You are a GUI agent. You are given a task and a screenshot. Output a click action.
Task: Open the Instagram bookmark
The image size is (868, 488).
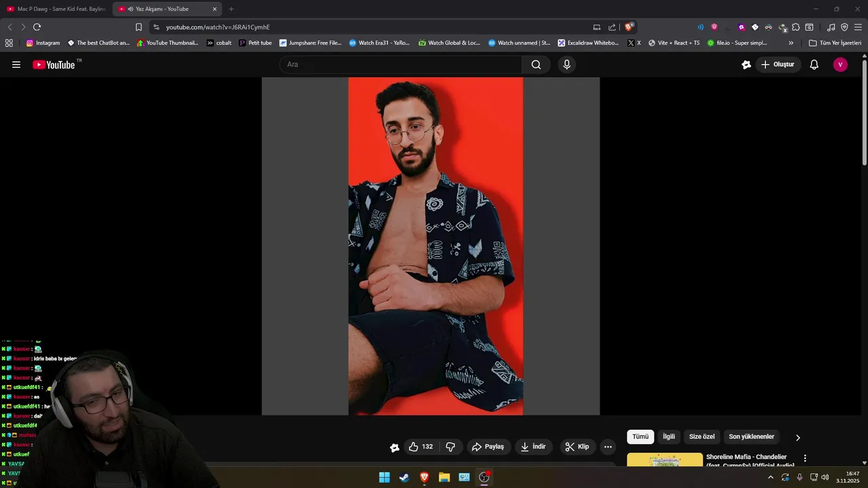click(x=43, y=43)
